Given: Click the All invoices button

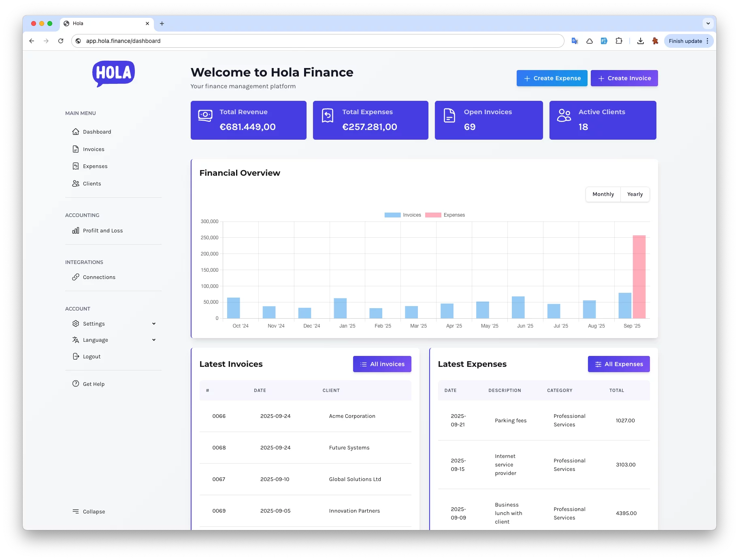Looking at the screenshot, I should pos(382,364).
